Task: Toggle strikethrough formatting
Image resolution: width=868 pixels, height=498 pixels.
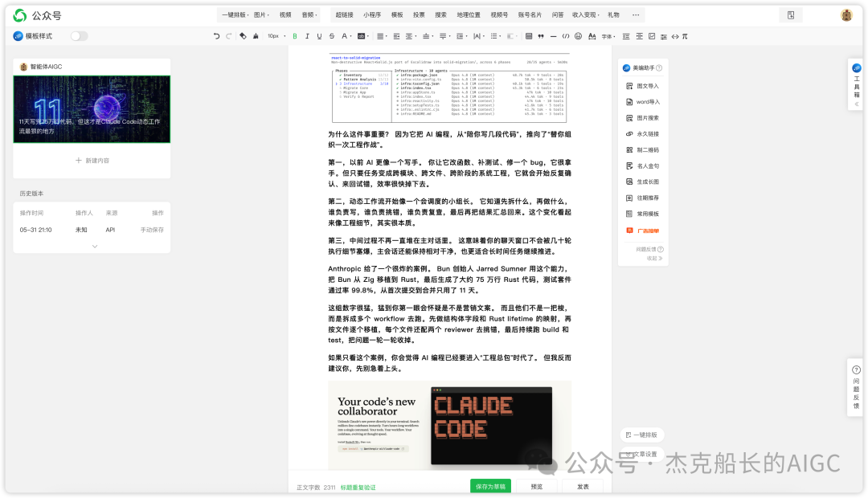Action: click(x=332, y=36)
